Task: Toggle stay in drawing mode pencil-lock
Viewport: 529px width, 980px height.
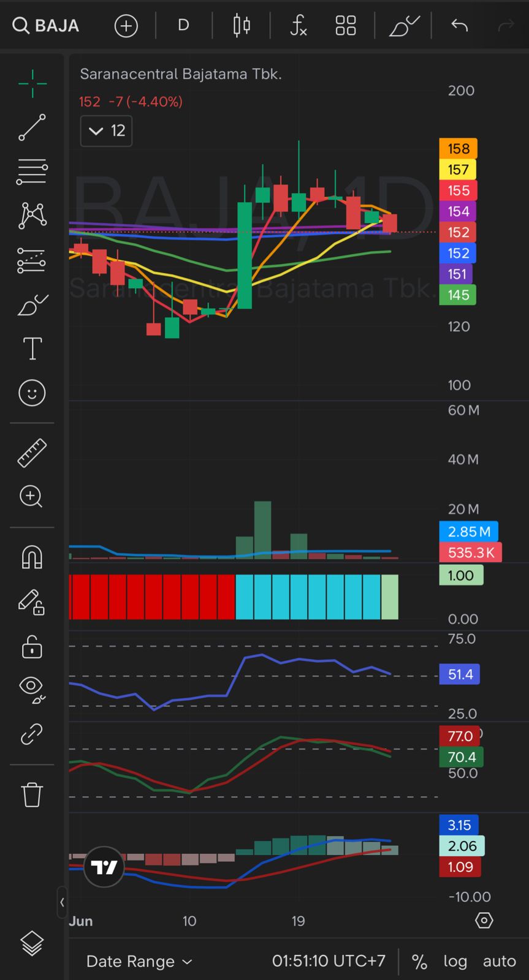Action: tap(32, 602)
